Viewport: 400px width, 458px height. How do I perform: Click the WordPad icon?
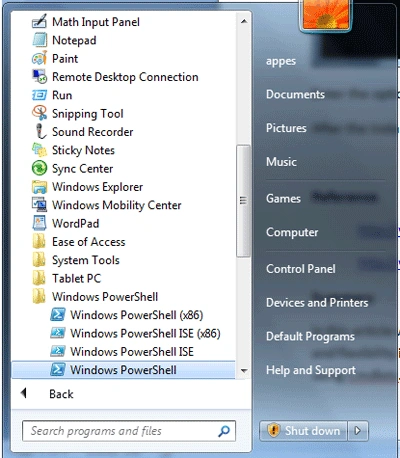[39, 223]
